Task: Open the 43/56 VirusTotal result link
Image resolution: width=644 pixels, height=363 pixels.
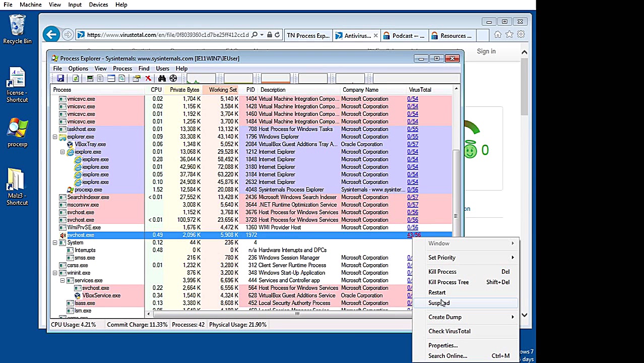Action: click(x=414, y=235)
